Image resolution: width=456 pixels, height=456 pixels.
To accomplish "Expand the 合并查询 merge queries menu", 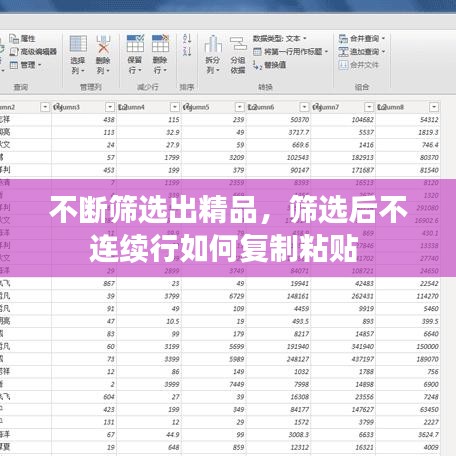I will coord(362,39).
